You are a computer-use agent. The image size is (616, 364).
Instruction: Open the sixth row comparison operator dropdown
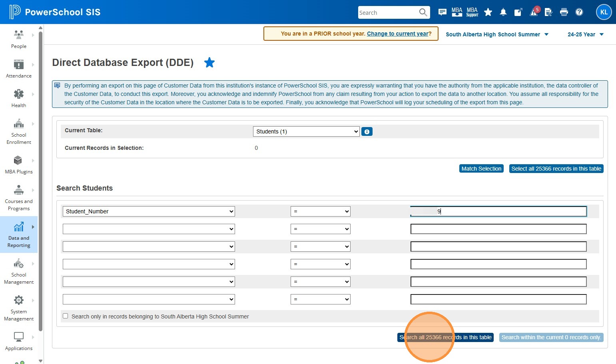(x=321, y=299)
